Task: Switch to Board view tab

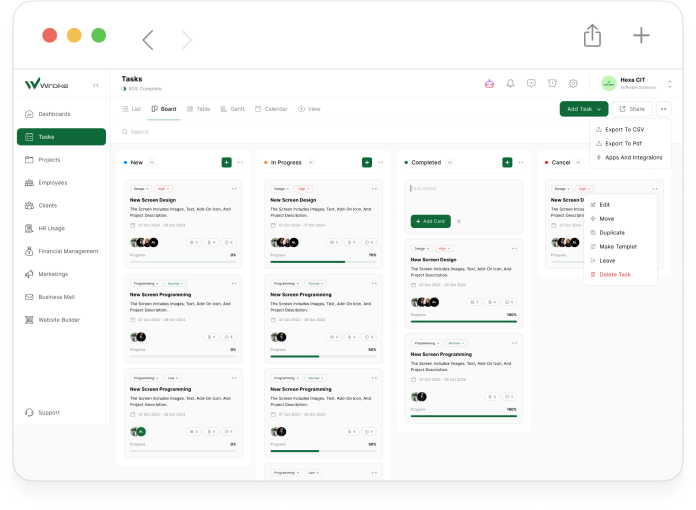Action: (x=164, y=109)
